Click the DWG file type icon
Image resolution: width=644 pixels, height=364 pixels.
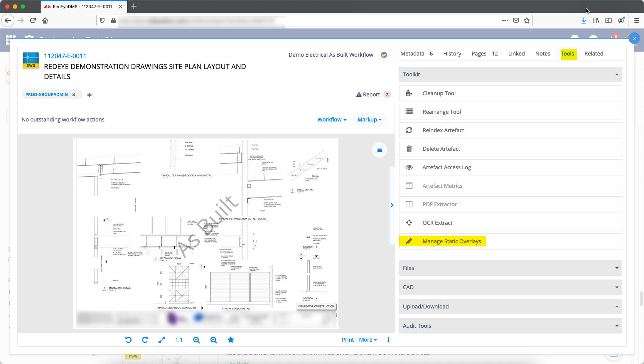click(31, 60)
